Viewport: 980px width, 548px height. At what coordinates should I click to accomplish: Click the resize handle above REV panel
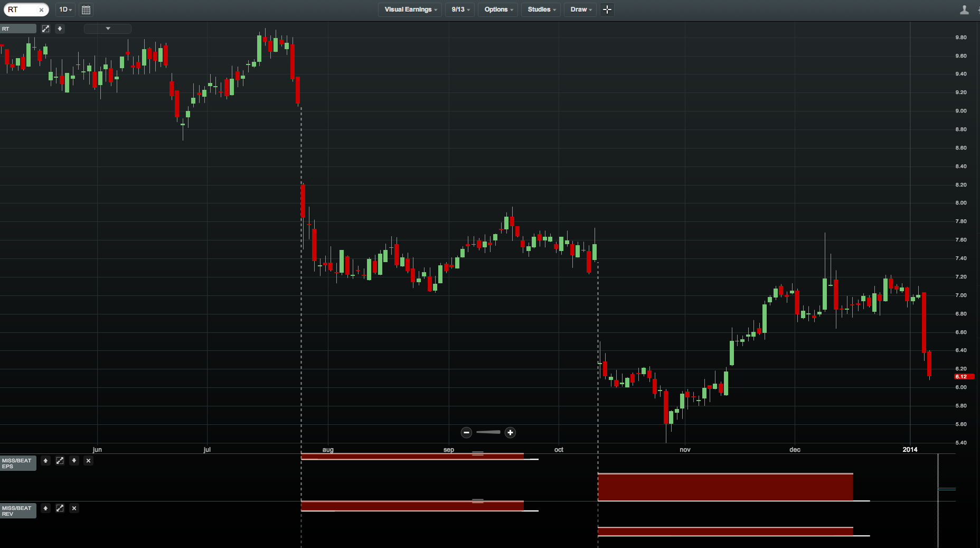(x=478, y=501)
